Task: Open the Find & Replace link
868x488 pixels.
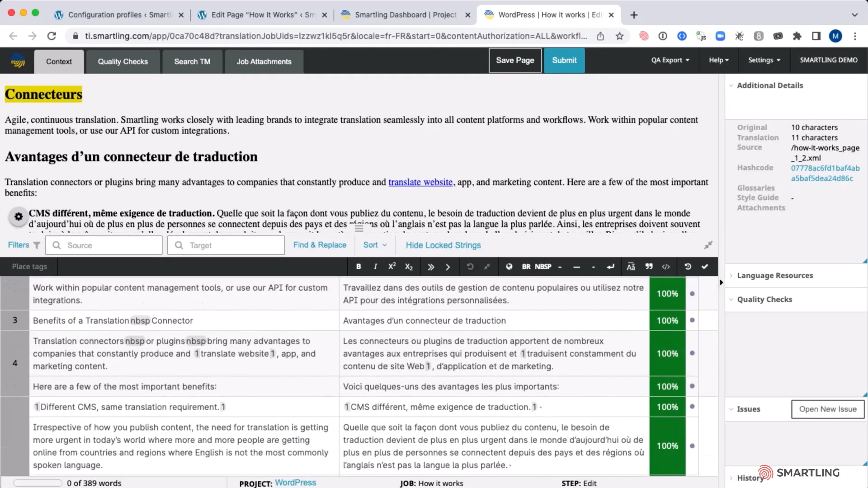Action: click(320, 244)
